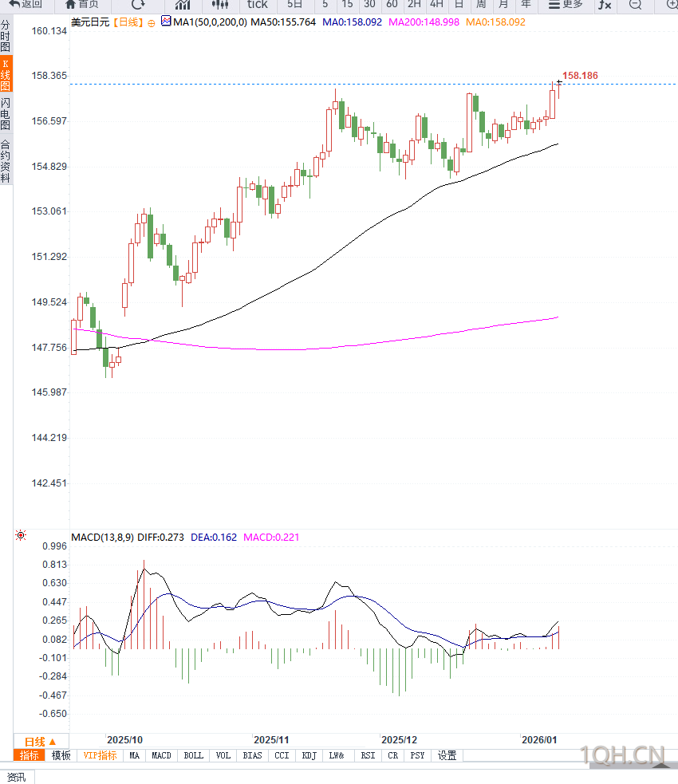Switch to 闪电图 side tab
This screenshot has width=678, height=784.
tap(6, 114)
